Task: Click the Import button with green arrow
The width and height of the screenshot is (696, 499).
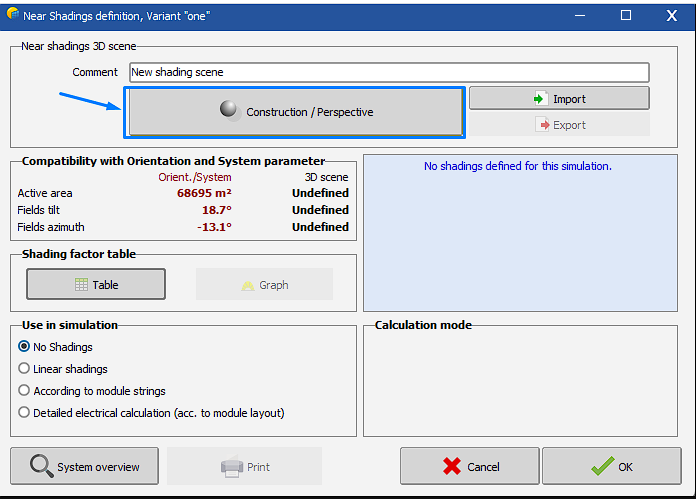Action: pyautogui.click(x=558, y=98)
